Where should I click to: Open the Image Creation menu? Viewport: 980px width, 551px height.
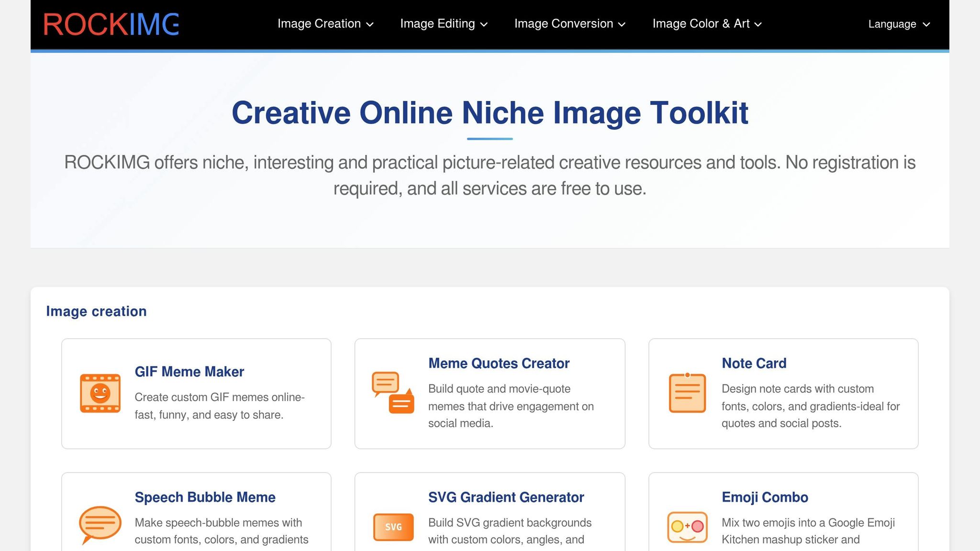(325, 24)
